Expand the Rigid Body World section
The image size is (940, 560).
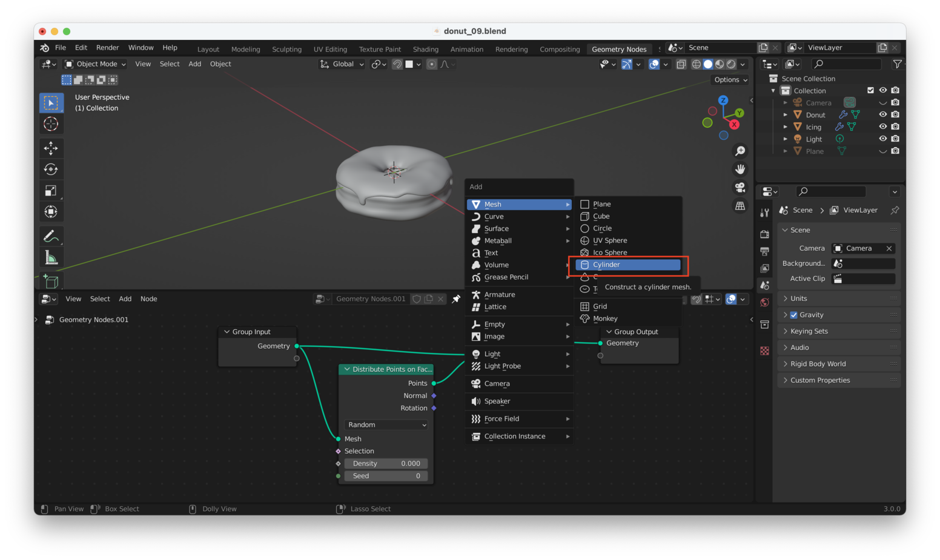click(818, 364)
